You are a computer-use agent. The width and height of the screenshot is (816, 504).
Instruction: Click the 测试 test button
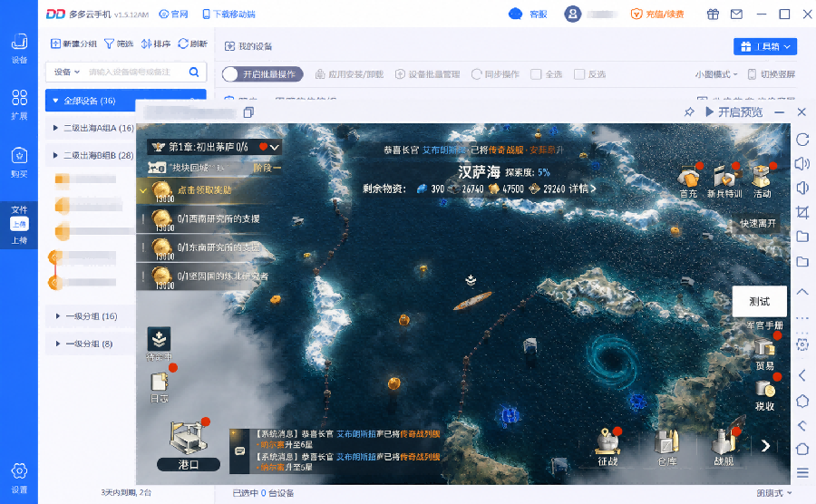pyautogui.click(x=759, y=301)
